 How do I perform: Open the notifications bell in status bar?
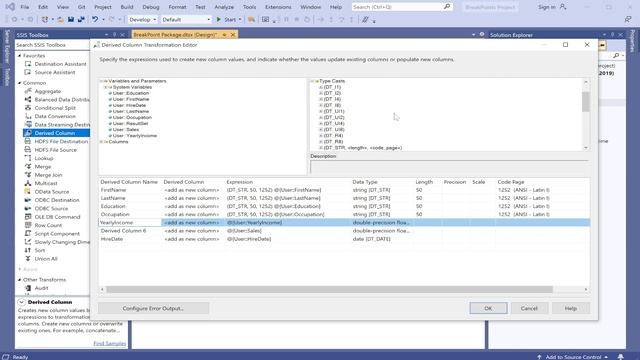point(620,357)
